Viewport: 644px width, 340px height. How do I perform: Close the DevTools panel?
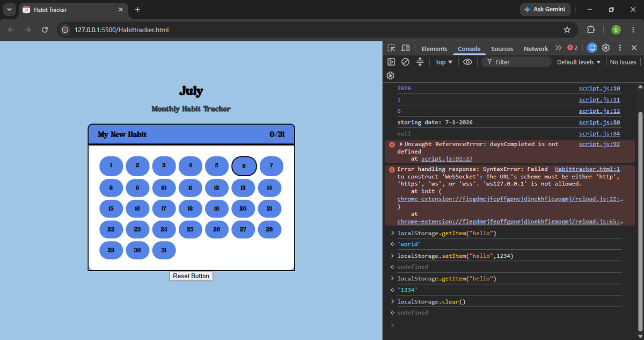[634, 48]
